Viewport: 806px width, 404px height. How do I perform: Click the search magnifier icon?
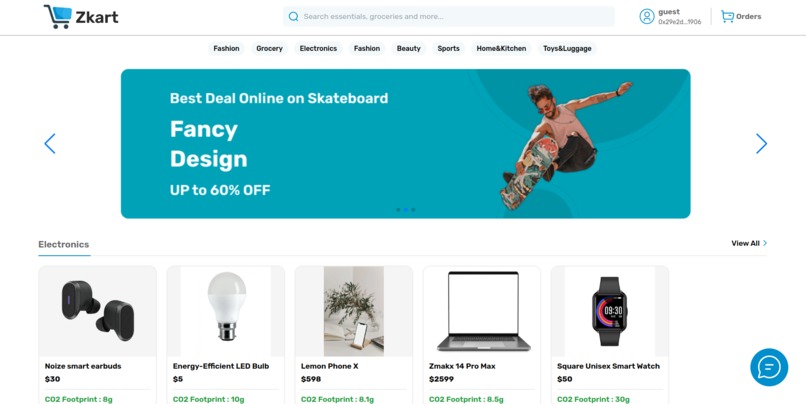[x=294, y=16]
